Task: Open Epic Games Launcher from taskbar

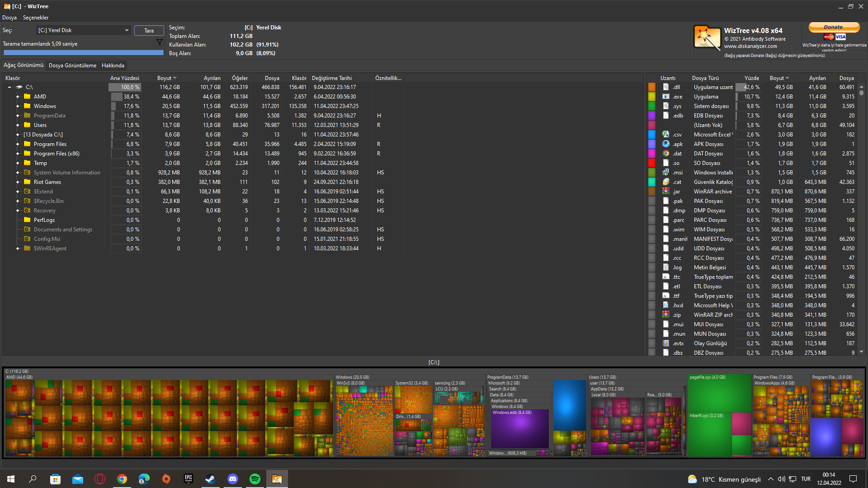Action: pos(189,479)
